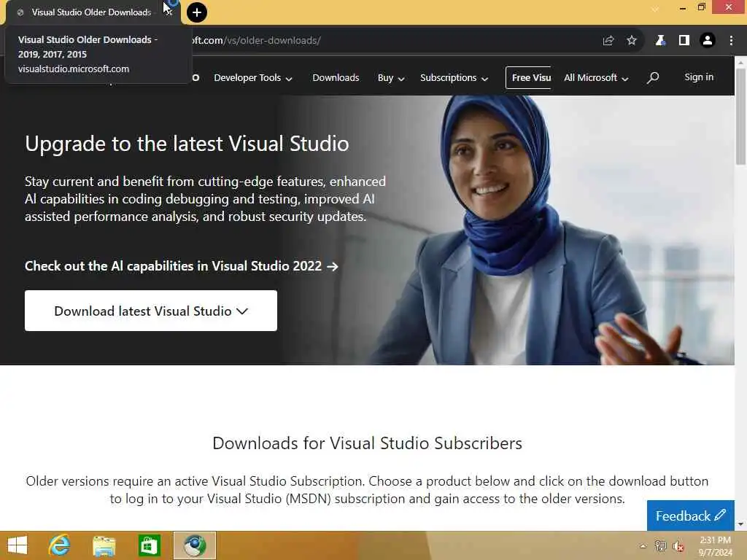Open the user profile icon
This screenshot has width=747, height=560.
pyautogui.click(x=708, y=41)
